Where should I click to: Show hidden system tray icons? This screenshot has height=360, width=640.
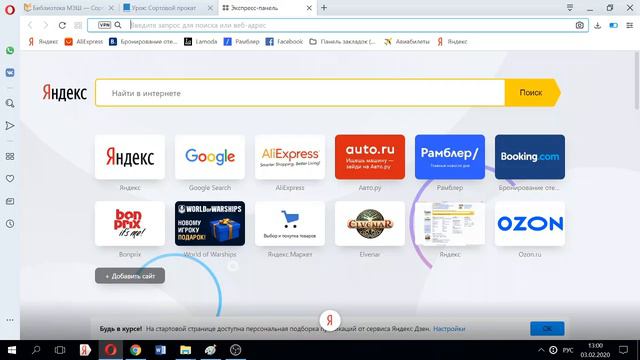(x=541, y=350)
